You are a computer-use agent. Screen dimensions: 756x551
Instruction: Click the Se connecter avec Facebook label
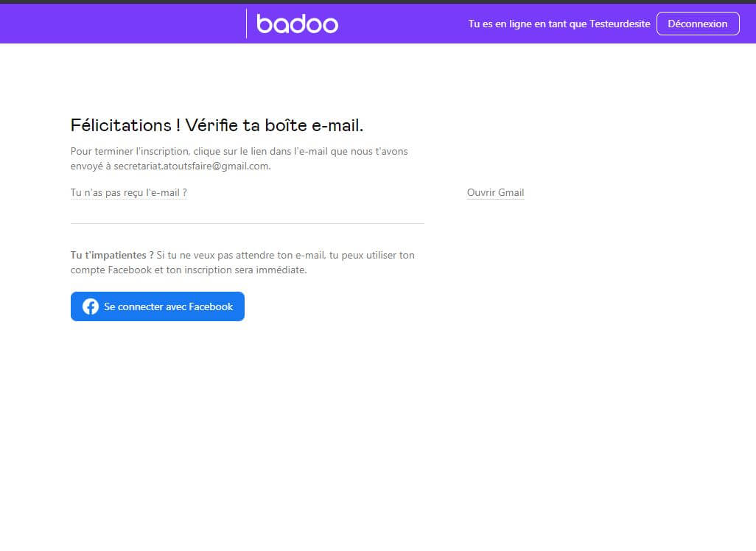(x=168, y=306)
